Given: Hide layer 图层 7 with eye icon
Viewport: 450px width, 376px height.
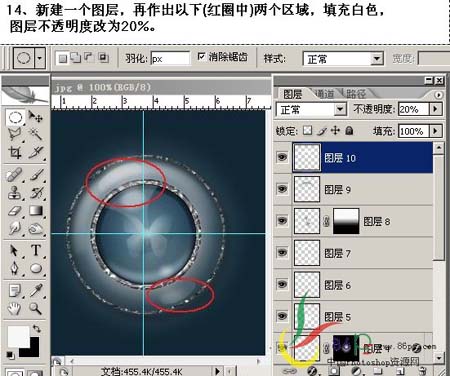Looking at the screenshot, I should [x=282, y=253].
